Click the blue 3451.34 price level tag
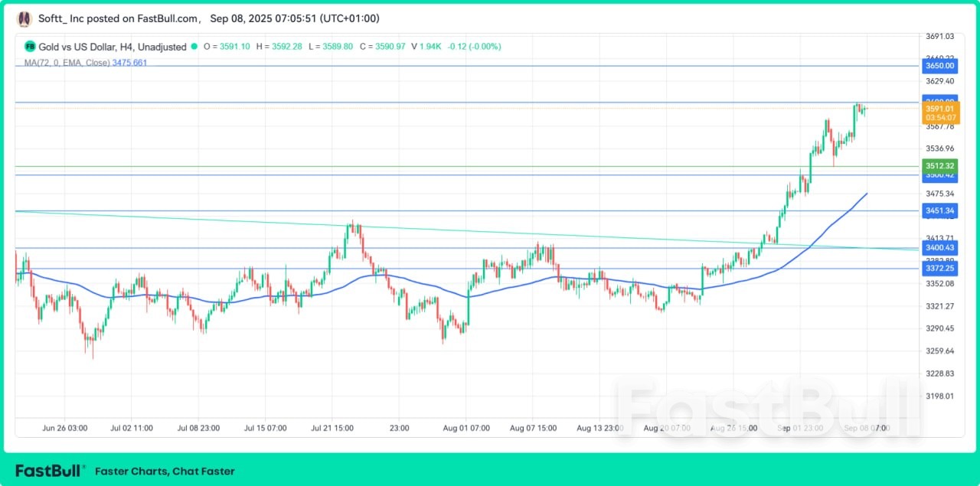The image size is (980, 486). (x=939, y=210)
